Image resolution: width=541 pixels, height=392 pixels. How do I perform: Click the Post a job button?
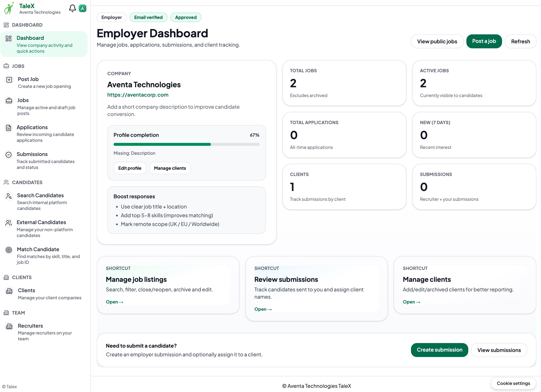pyautogui.click(x=484, y=41)
